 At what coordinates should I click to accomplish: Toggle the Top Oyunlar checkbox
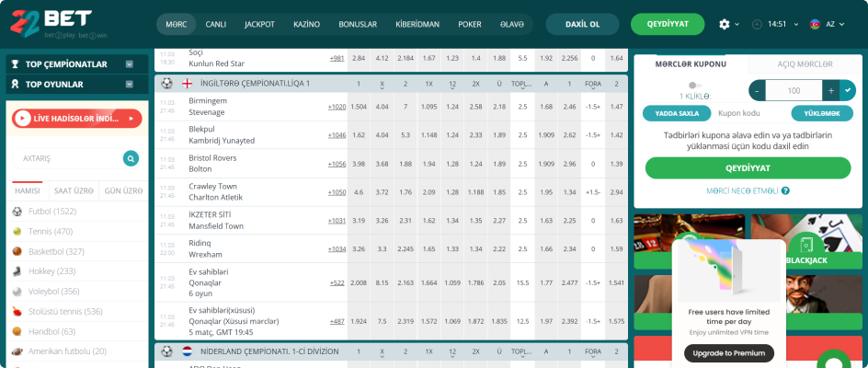coord(130,85)
